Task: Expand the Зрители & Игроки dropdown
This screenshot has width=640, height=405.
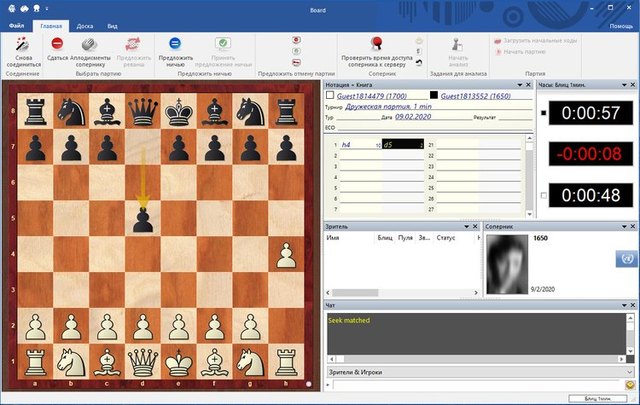Action: coord(630,372)
